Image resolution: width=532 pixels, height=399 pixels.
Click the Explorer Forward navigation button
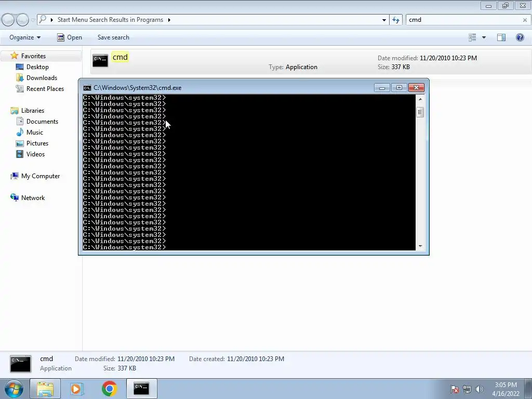click(22, 20)
